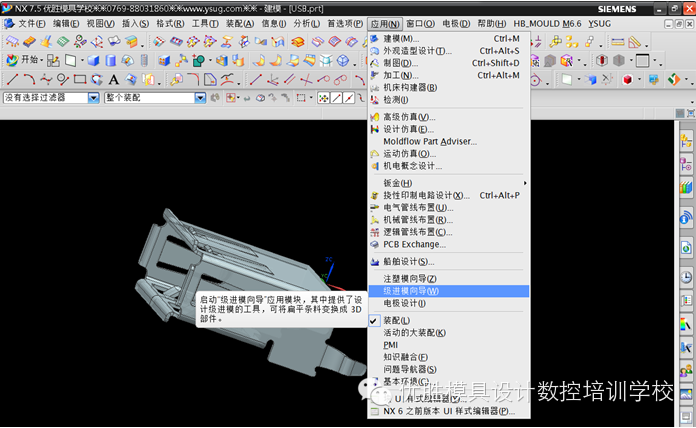The width and height of the screenshot is (696, 428).
Task: Open the System Scenes (picture) sidebar tab
Action: point(686,393)
